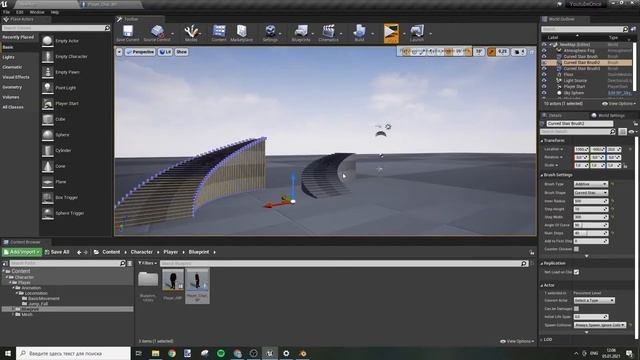Click the Inner Radius value field
Viewport: 640px width, 360px height.
[x=591, y=201]
